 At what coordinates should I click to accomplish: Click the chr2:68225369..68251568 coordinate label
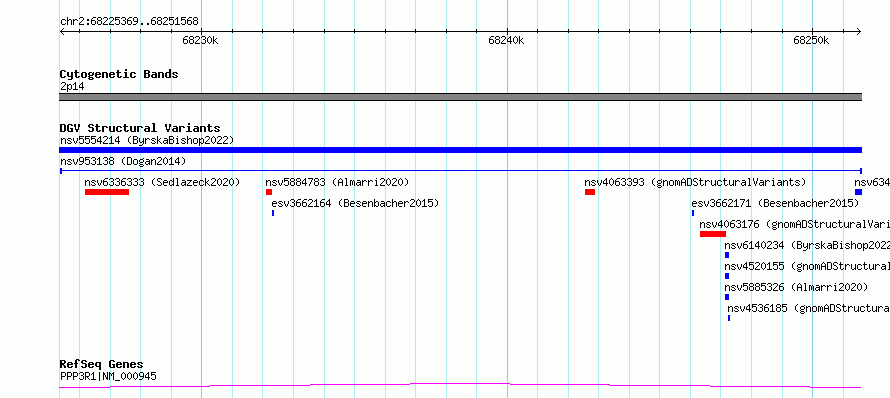[129, 22]
